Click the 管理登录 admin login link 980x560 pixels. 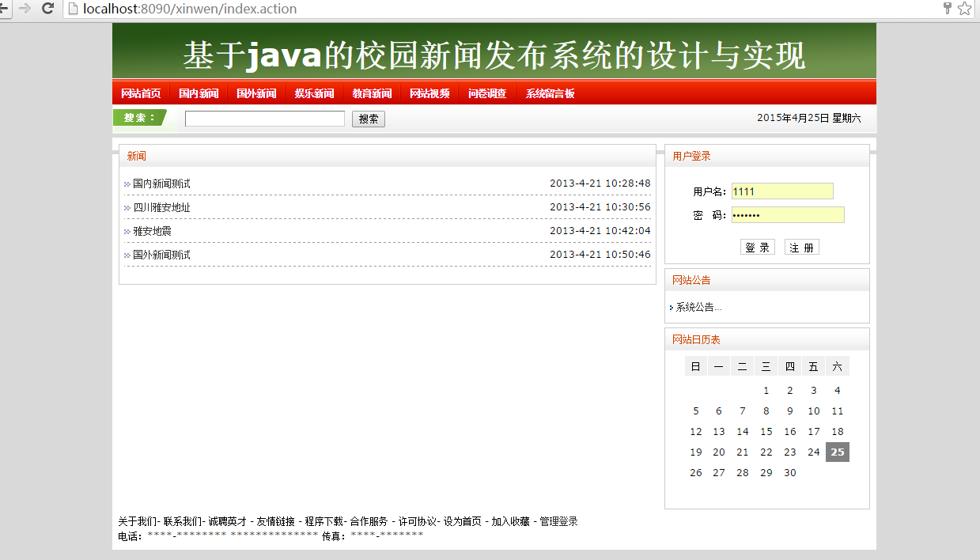(559, 522)
